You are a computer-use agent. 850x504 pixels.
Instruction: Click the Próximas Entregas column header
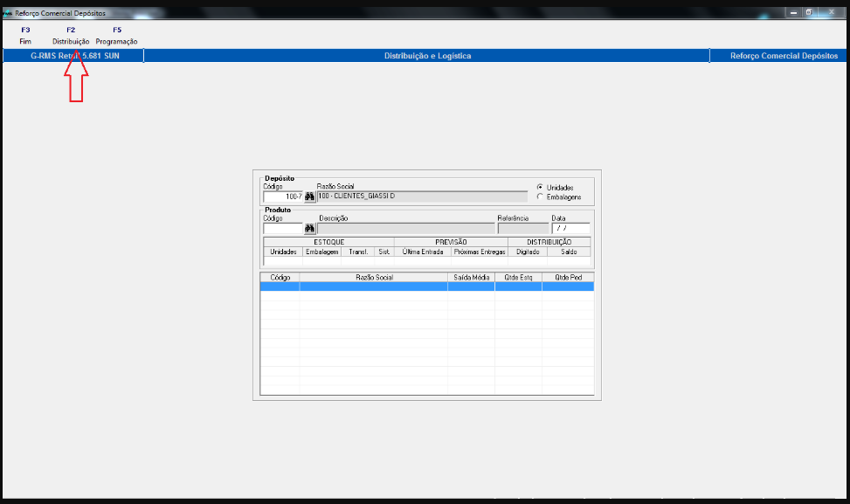pos(480,252)
